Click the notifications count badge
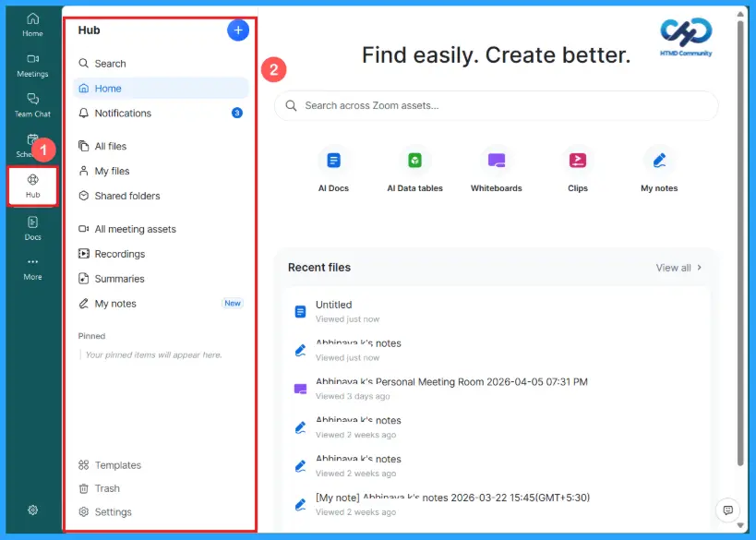Screen dimensions: 756x540 (236, 113)
